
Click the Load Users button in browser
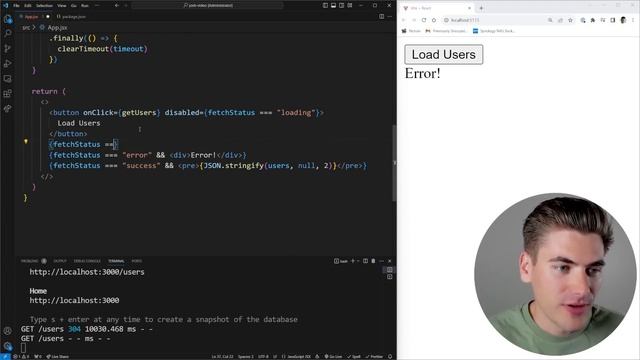tap(444, 55)
